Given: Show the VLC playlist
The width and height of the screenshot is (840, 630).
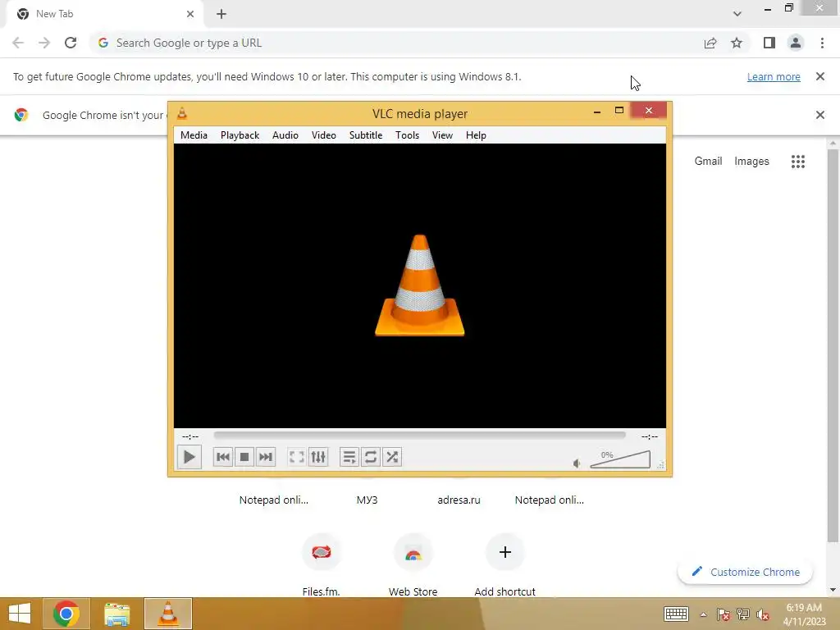Looking at the screenshot, I should 349,457.
